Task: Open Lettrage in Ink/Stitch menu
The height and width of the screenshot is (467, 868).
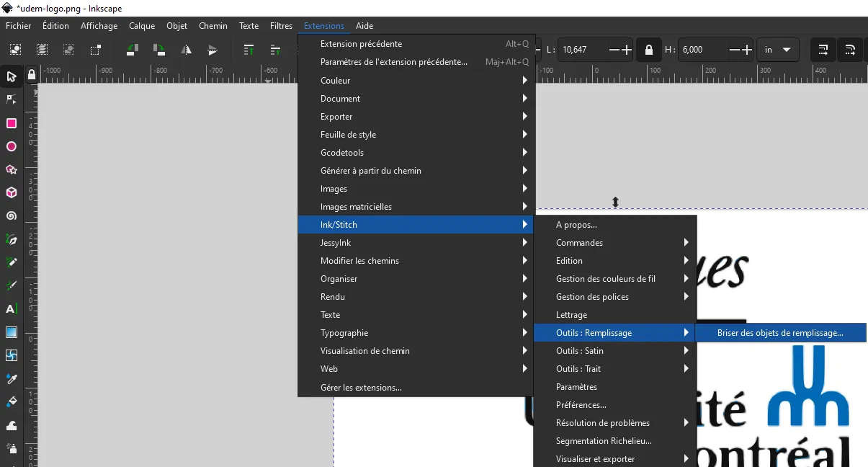Action: (615, 315)
